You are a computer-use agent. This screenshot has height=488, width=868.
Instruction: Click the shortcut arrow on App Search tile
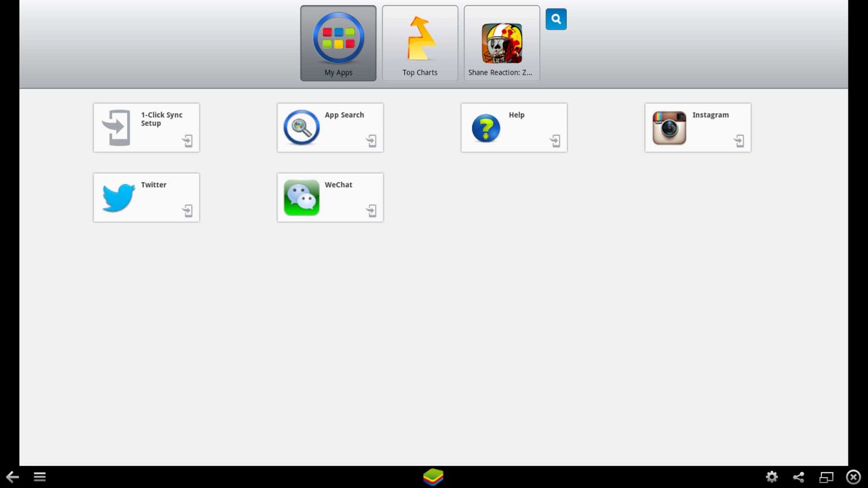pyautogui.click(x=372, y=141)
